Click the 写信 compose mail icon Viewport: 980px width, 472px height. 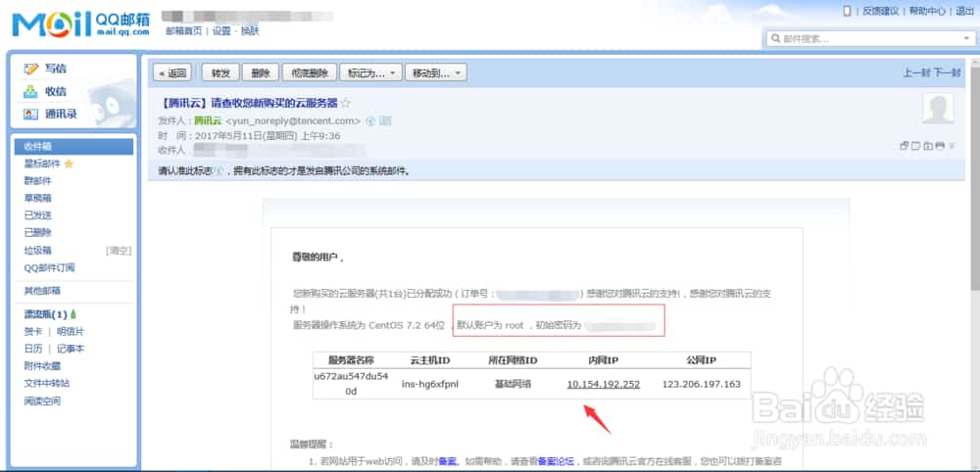point(31,69)
